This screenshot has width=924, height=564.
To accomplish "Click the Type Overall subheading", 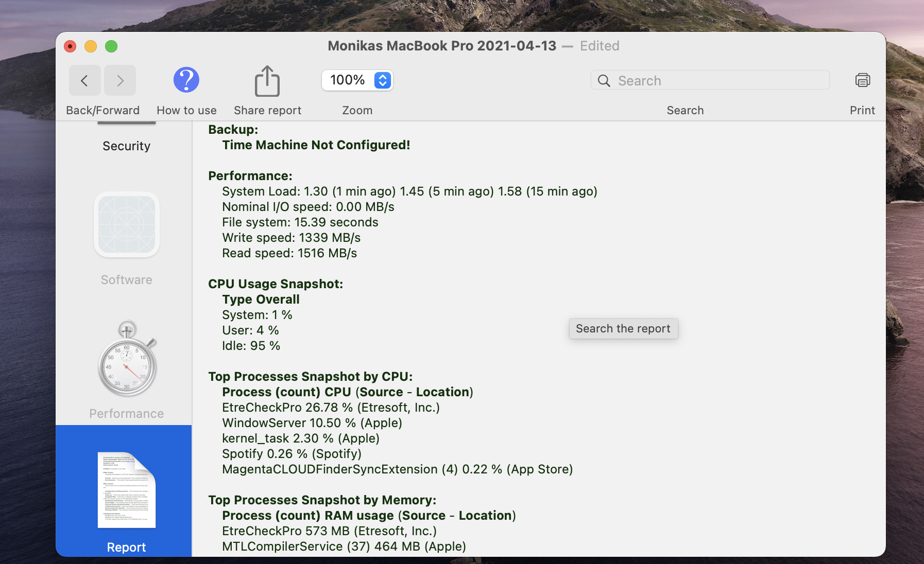I will 261,299.
